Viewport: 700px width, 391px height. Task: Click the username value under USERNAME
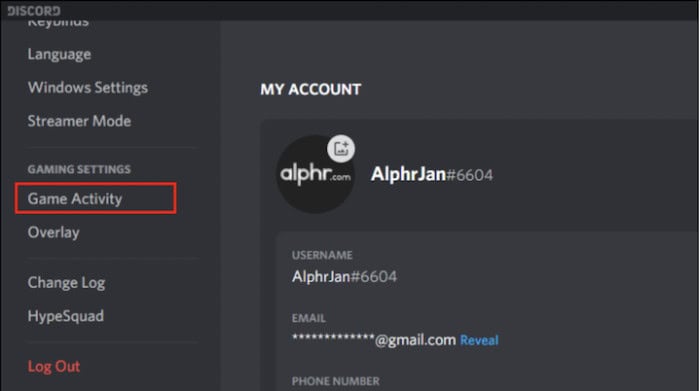coord(344,277)
